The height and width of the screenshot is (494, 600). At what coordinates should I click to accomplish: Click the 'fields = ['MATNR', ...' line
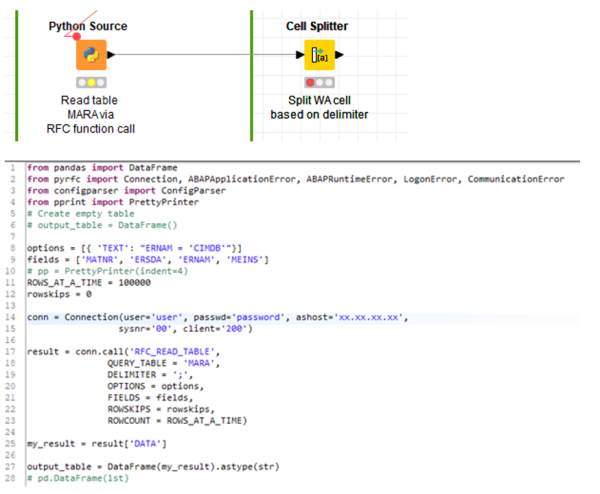pos(148,259)
